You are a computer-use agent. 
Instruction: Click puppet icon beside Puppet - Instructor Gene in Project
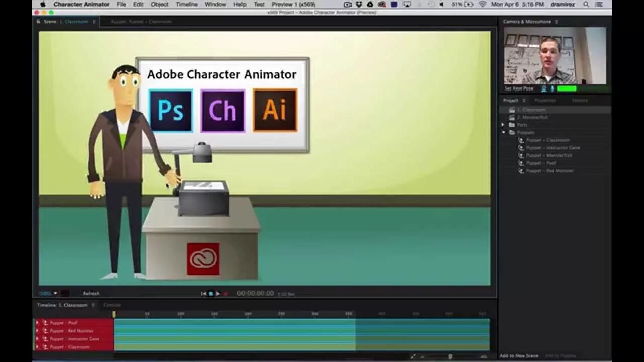point(521,148)
